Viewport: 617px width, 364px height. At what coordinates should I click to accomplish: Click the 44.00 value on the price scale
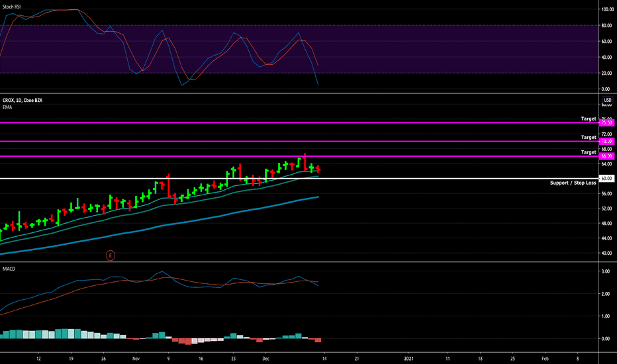606,238
